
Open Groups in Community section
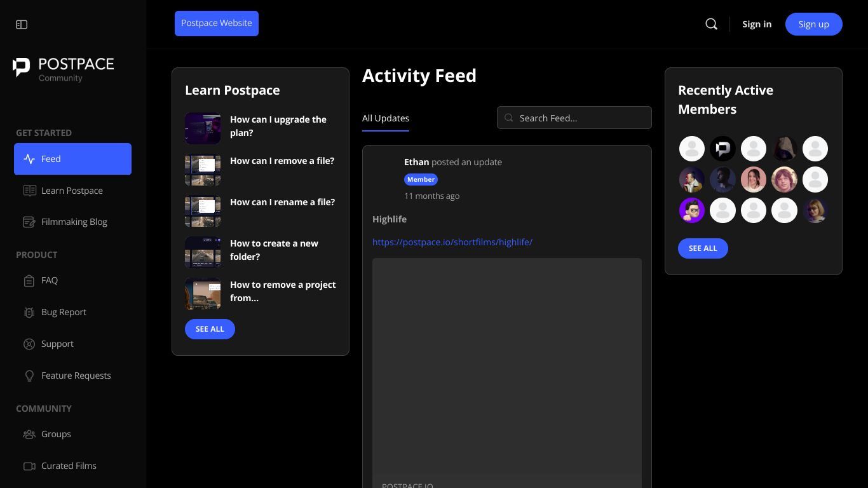point(72,434)
